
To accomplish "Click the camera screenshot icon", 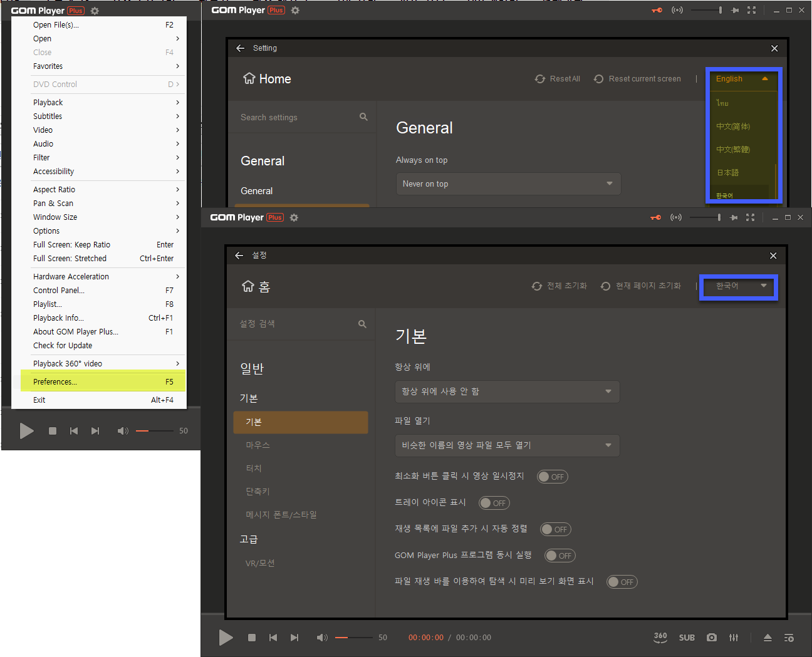I will point(712,638).
